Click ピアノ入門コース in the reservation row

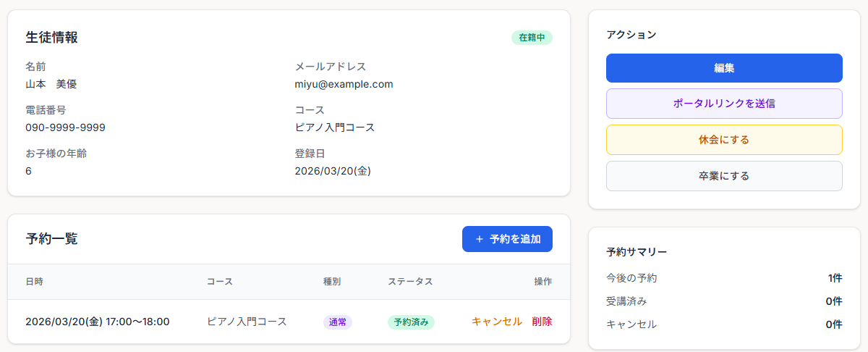point(247,322)
